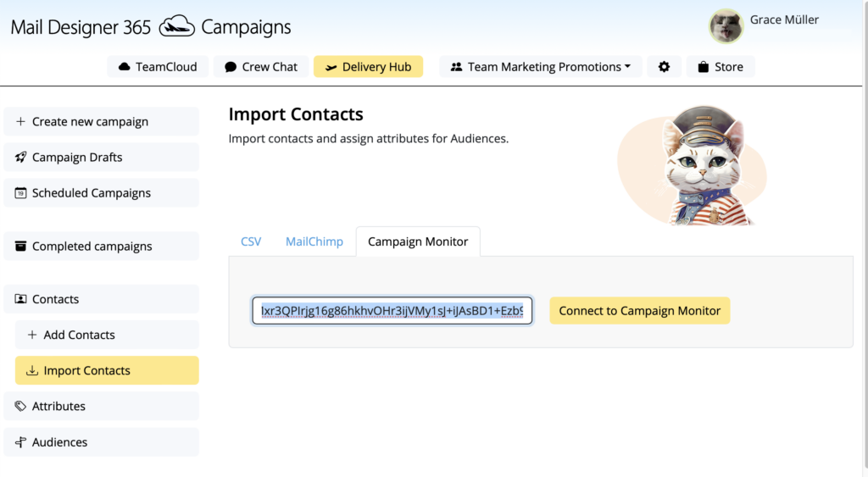This screenshot has height=477, width=868.
Task: Switch to the MailChimp tab
Action: [x=314, y=241]
